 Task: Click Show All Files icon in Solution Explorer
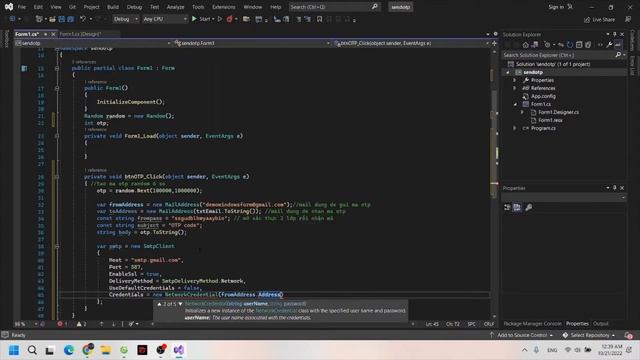pyautogui.click(x=588, y=45)
